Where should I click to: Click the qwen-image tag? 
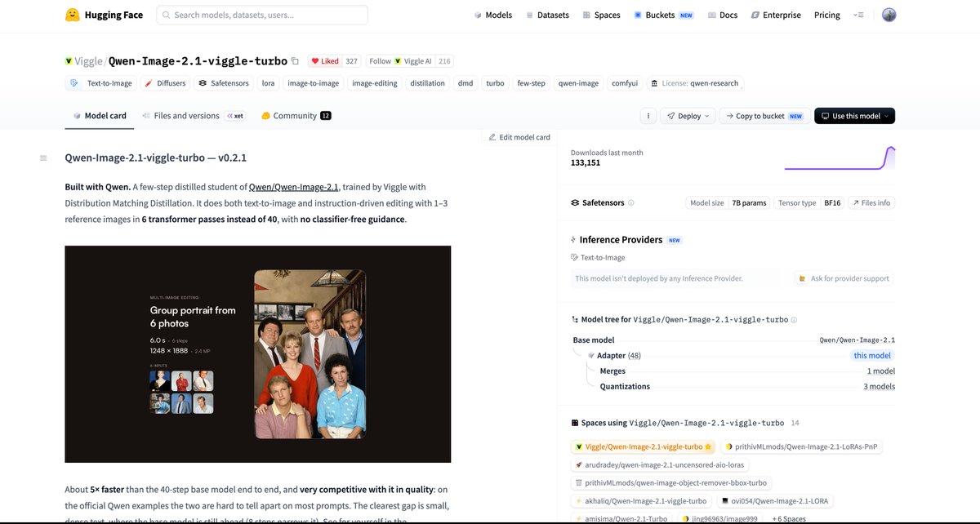pyautogui.click(x=578, y=83)
